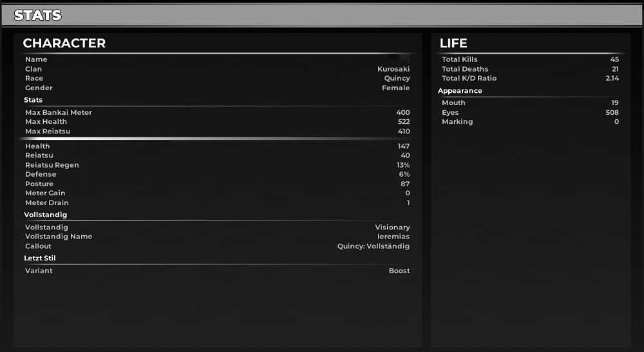The height and width of the screenshot is (352, 644).
Task: Select the Female gender value
Action: click(x=395, y=88)
